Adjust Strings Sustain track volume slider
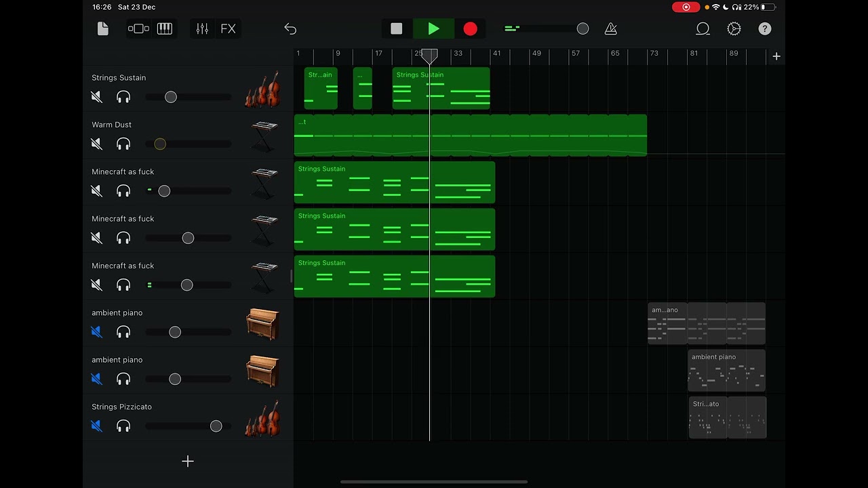The width and height of the screenshot is (868, 488). (189, 97)
